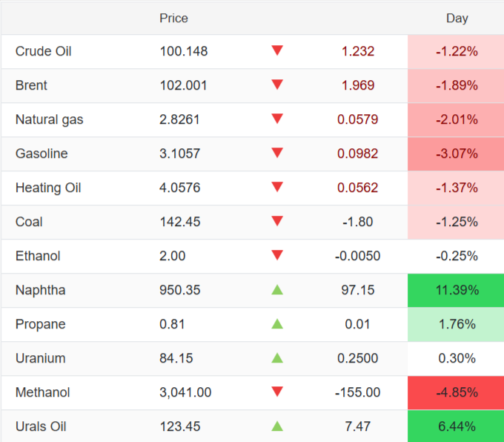
Task: Open the Natural gas commodity link
Action: tap(49, 119)
